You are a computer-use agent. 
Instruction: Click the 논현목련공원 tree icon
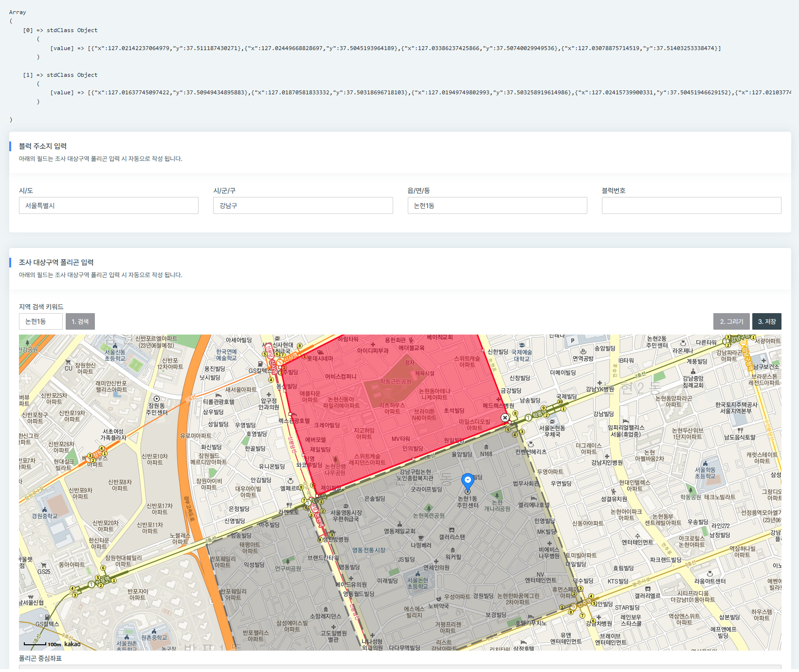[429, 508]
